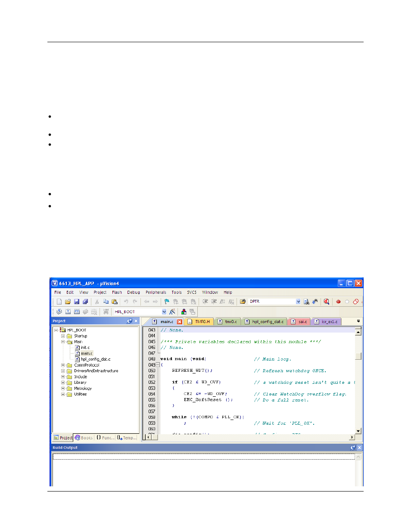
Task: Switch to hpl_config_dat.c editor tab
Action: click(264, 322)
